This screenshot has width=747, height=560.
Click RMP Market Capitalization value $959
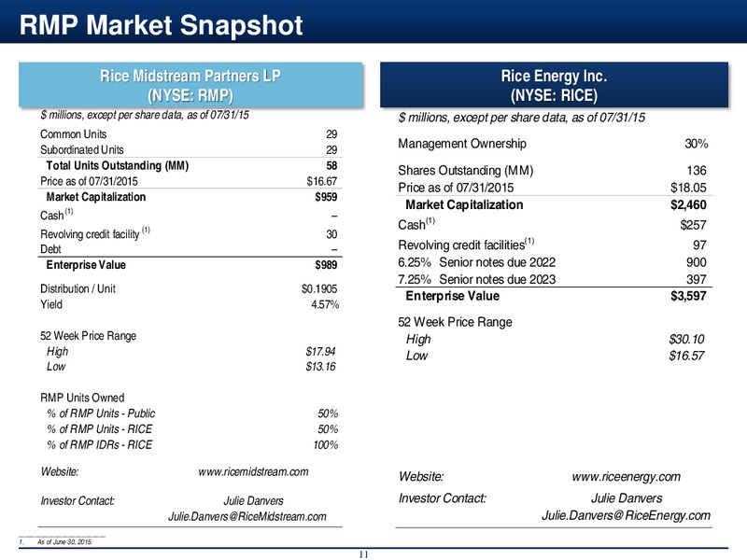[x=326, y=197]
